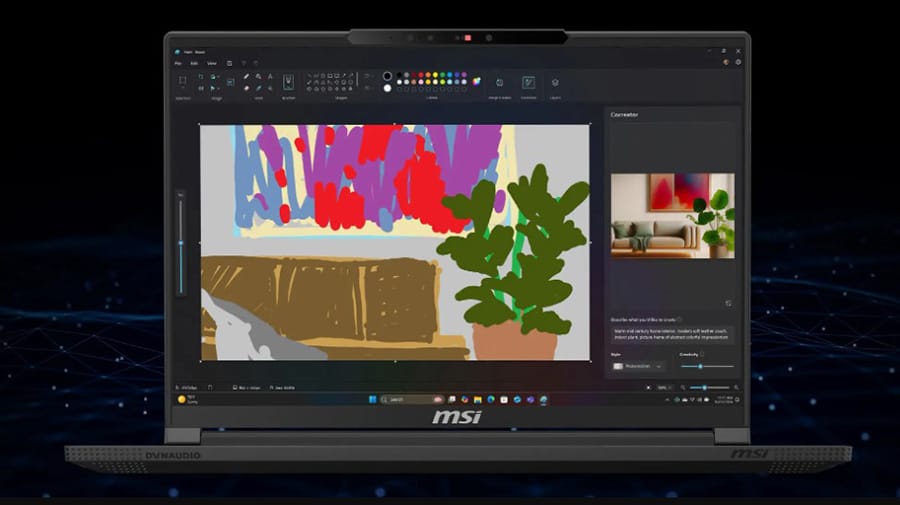The height and width of the screenshot is (505, 900).
Task: Choose the Text tool
Action: 270,76
